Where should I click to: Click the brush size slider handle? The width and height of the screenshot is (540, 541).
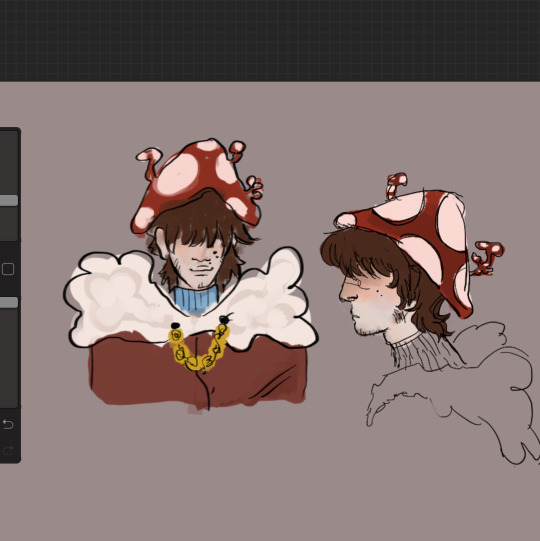pyautogui.click(x=8, y=200)
